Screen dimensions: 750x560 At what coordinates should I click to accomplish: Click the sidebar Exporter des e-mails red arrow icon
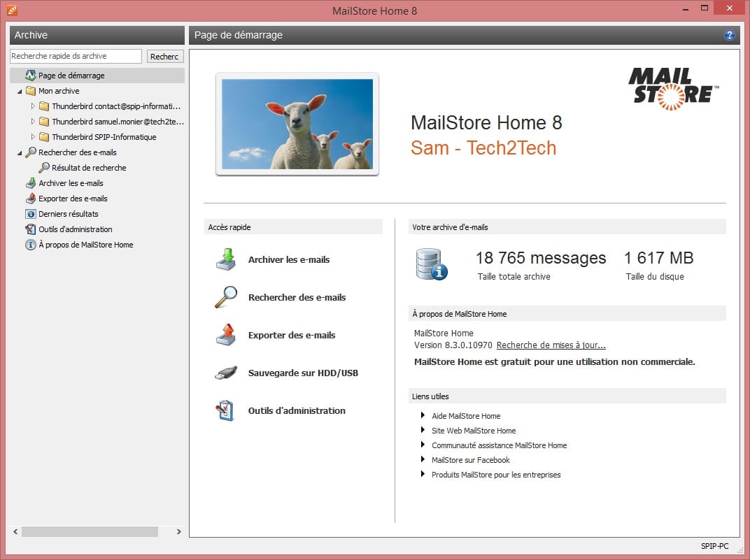coord(31,199)
